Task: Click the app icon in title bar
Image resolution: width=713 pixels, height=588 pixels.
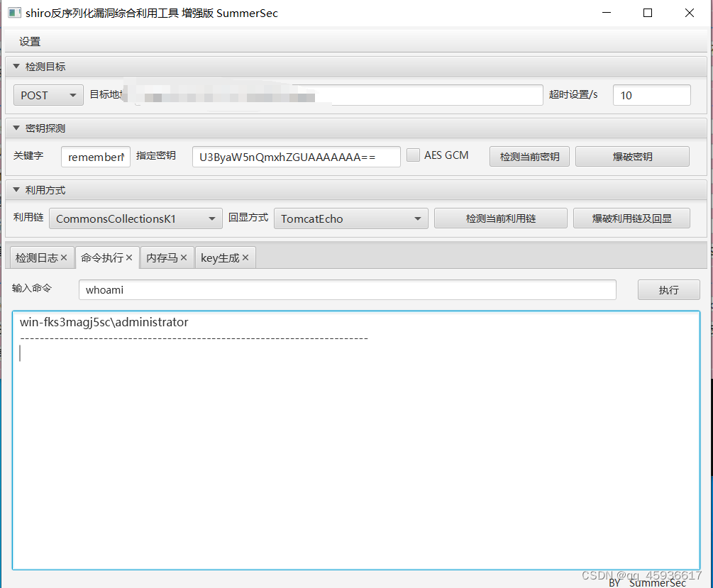Action: tap(15, 13)
